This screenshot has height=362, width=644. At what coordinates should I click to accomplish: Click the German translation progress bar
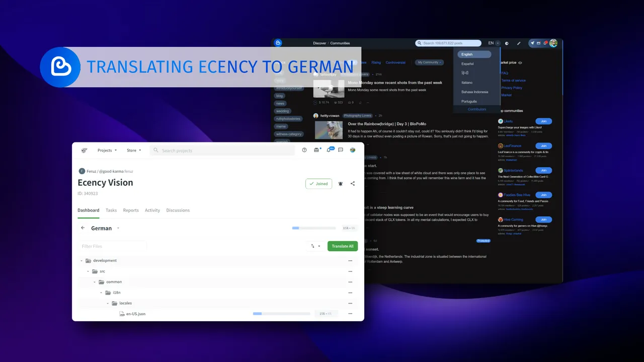coord(315,228)
